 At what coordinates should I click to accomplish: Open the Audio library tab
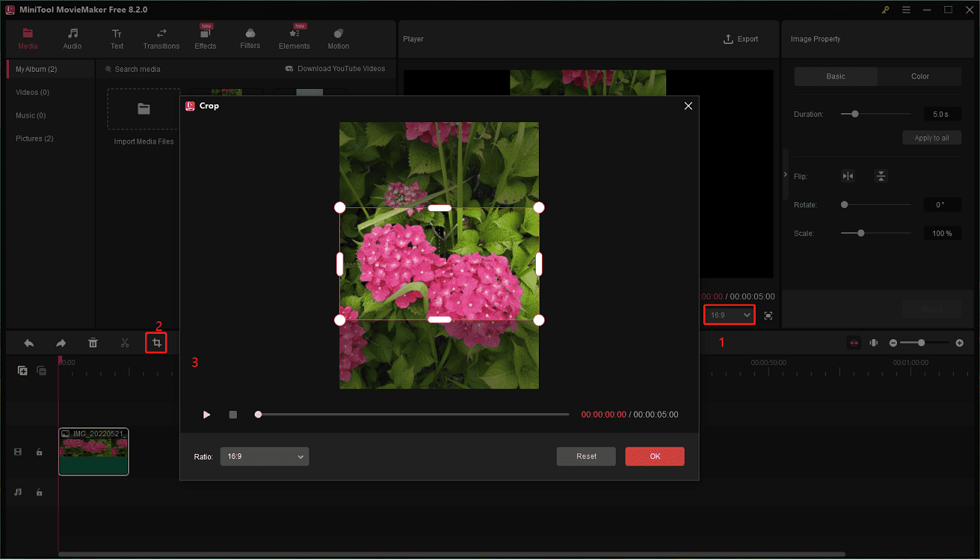[x=73, y=39]
